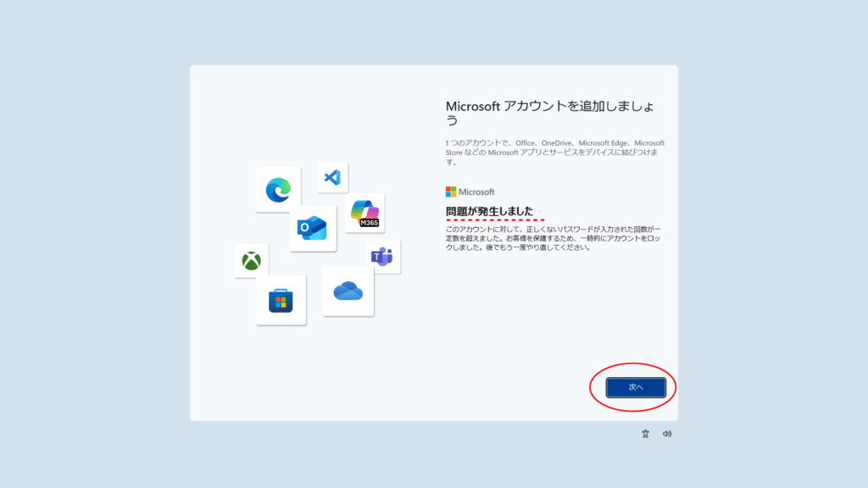Click the 次へ button
This screenshot has width=868, height=488.
coord(636,387)
